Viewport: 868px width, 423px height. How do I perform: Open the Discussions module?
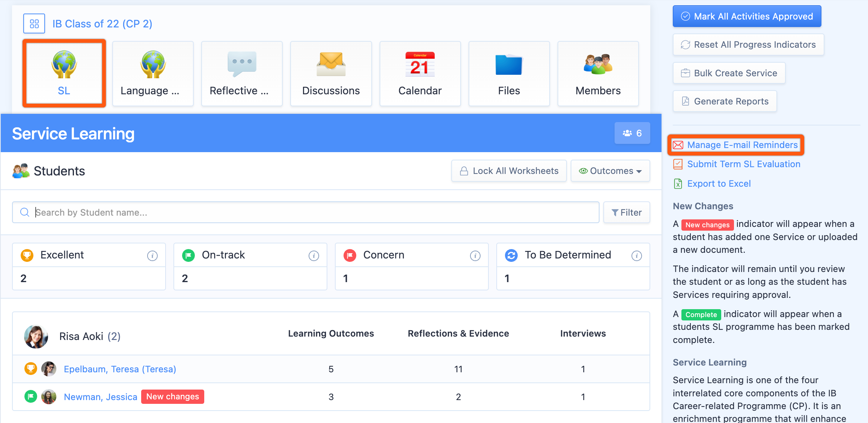(x=331, y=73)
